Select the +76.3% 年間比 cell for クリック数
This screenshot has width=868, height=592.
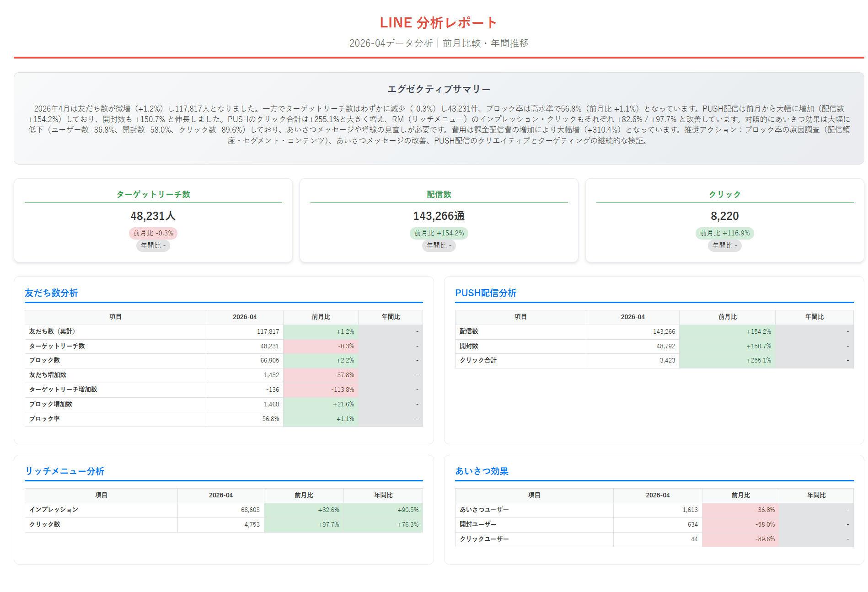[383, 525]
